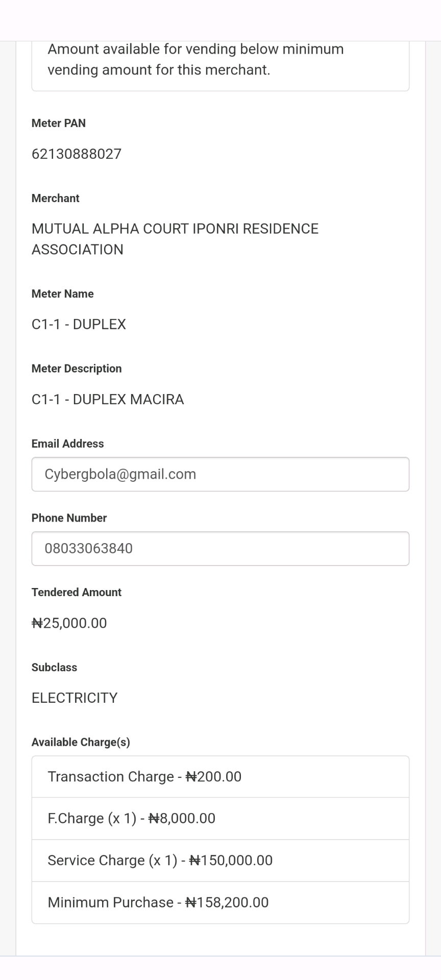The image size is (441, 980).
Task: Tap the Meter PAN label
Action: [x=59, y=124]
